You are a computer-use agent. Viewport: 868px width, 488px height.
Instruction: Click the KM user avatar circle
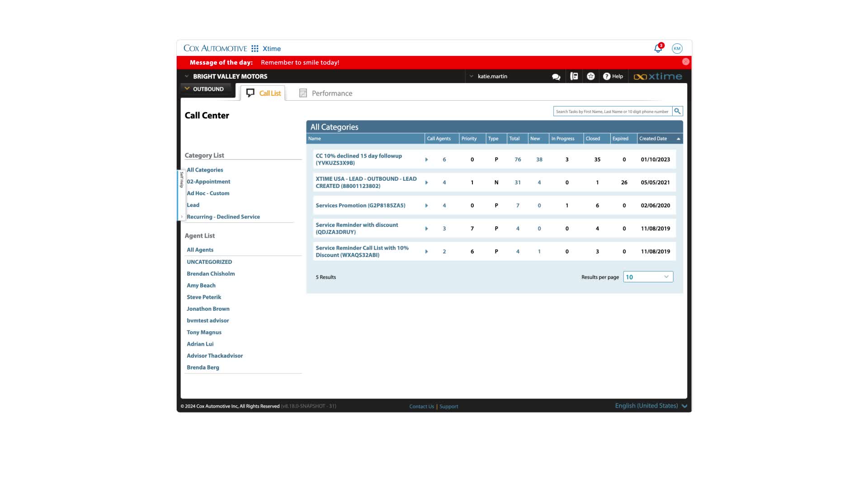pyautogui.click(x=676, y=48)
